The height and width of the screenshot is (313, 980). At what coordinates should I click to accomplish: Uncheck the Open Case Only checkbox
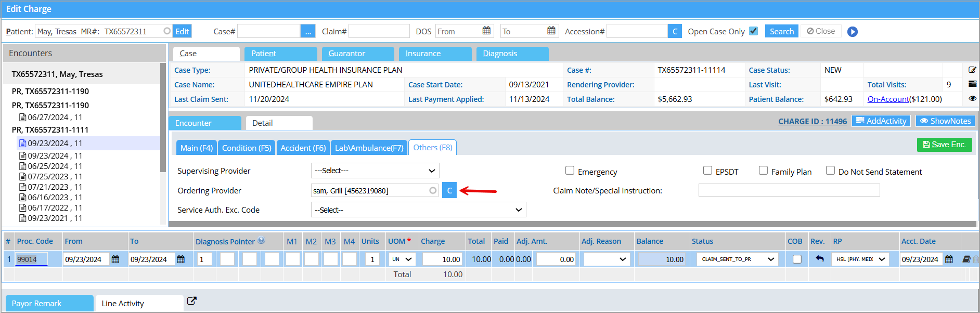pos(753,31)
